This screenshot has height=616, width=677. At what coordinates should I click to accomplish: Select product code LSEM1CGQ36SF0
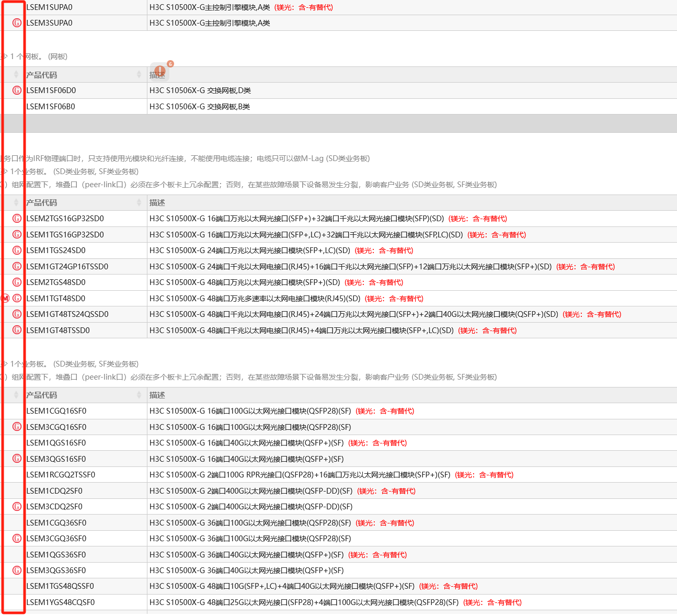(x=56, y=523)
